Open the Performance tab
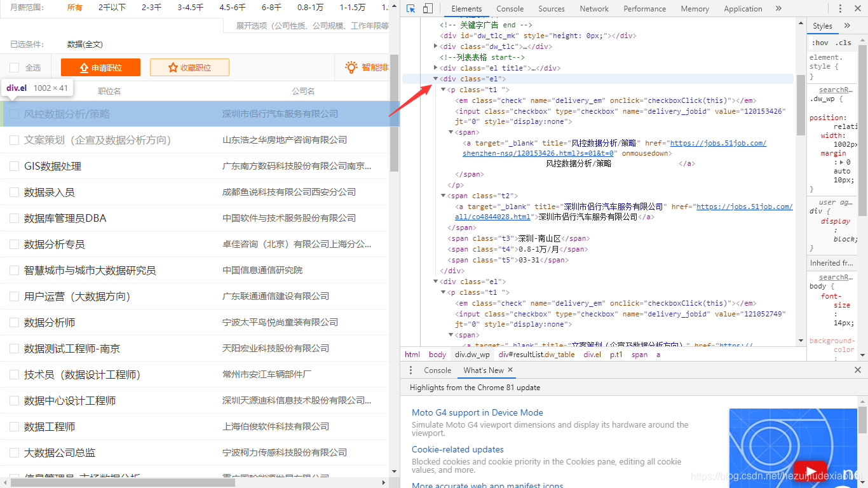Viewport: 868px width, 488px height. tap(645, 9)
